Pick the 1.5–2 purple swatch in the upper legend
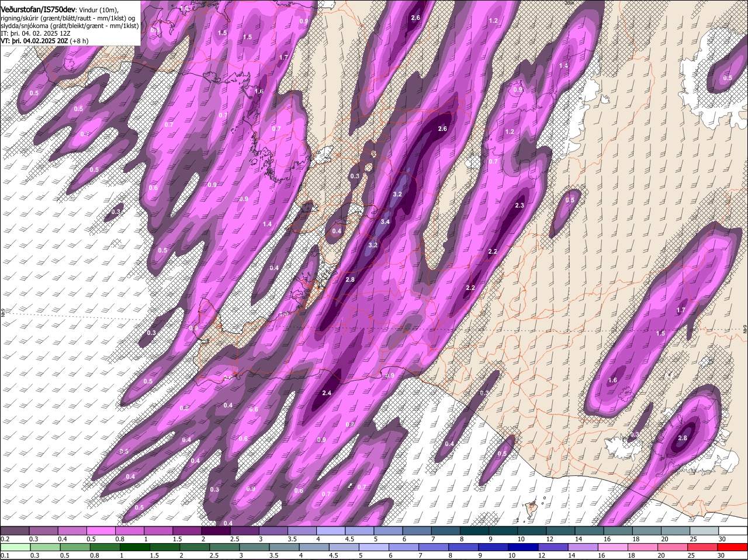Screen dimensions: 748x560 coord(188,531)
